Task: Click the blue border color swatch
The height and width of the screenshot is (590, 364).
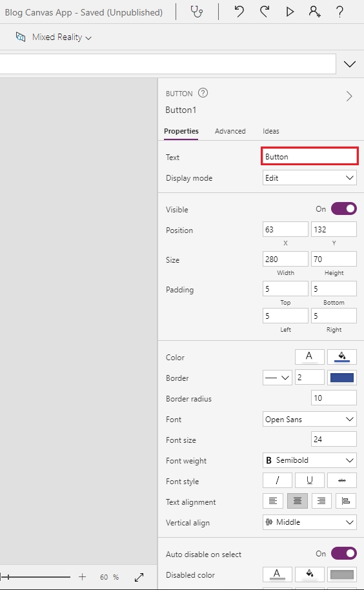Action: pyautogui.click(x=342, y=378)
